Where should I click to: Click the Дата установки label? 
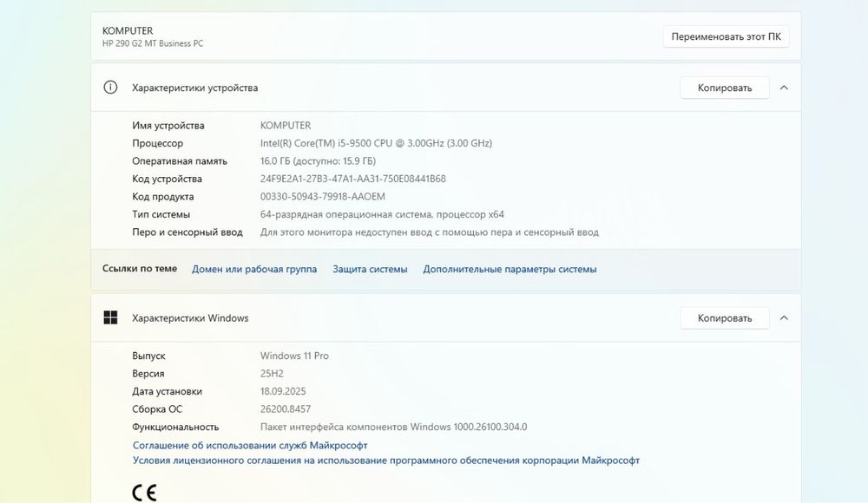(167, 391)
